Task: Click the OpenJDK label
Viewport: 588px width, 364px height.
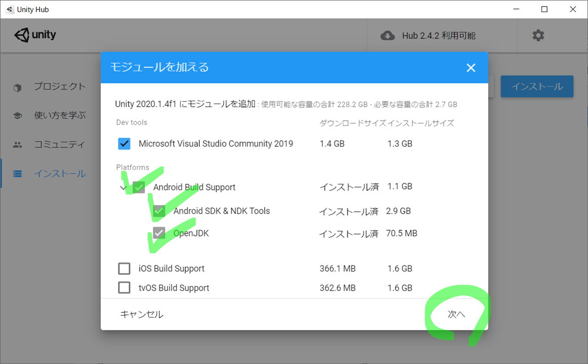Action: 191,233
